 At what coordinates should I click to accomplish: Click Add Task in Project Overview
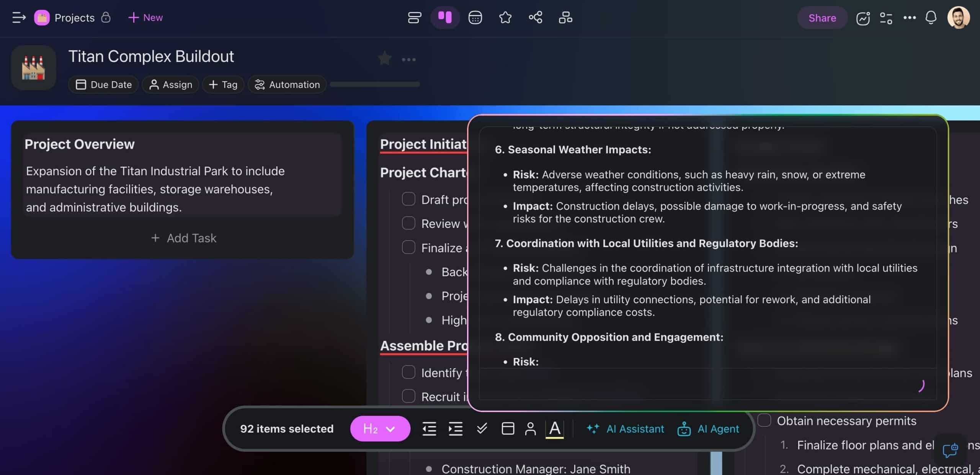[x=184, y=238]
